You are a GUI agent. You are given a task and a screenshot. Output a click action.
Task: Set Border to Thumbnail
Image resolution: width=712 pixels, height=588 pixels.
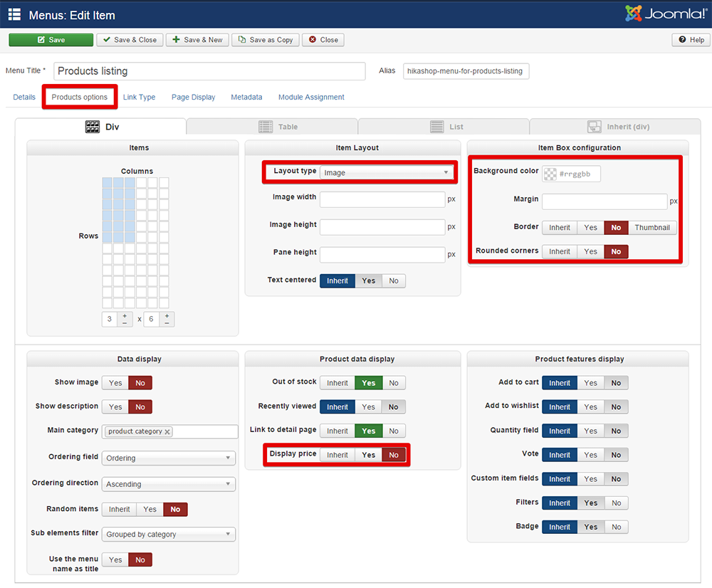pos(652,228)
